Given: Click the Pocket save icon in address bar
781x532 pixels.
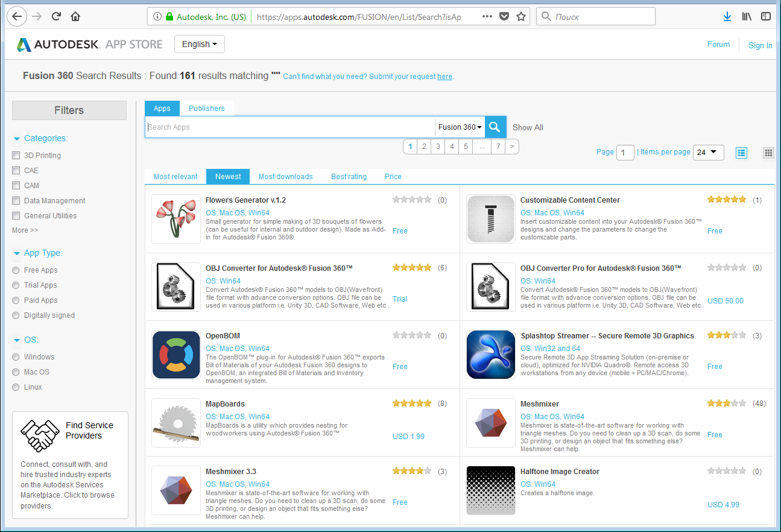Looking at the screenshot, I should point(504,16).
